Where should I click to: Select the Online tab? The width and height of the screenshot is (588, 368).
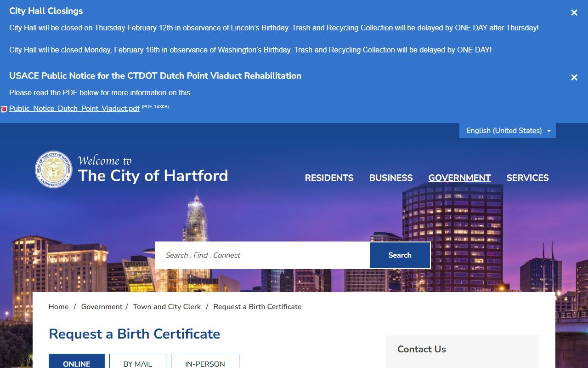click(x=77, y=362)
